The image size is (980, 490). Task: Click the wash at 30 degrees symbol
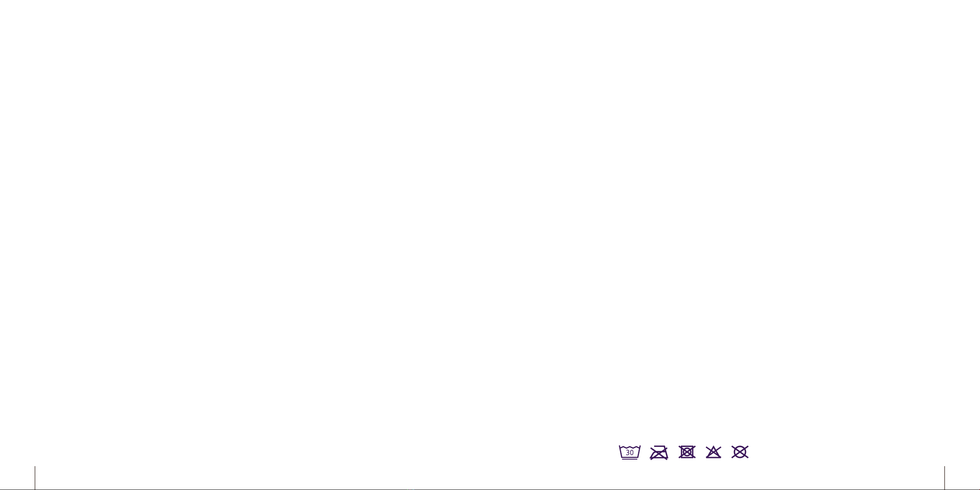[629, 452]
